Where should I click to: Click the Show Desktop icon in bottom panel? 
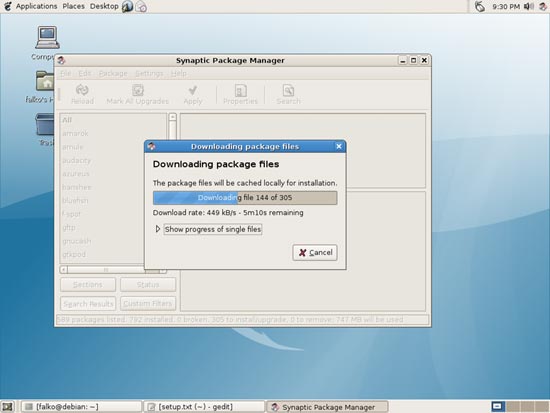point(7,407)
